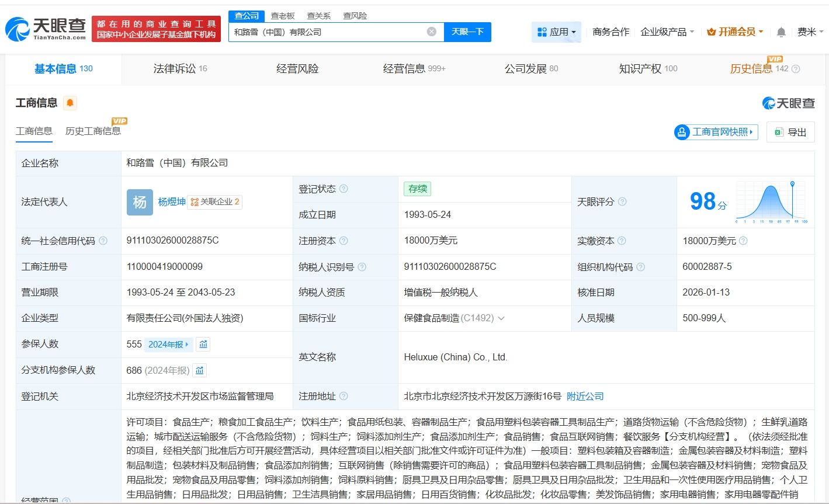The width and height of the screenshot is (829, 504).
Task: Expand the 保健食品制造 industry dropdown arrow
Action: pyautogui.click(x=502, y=318)
